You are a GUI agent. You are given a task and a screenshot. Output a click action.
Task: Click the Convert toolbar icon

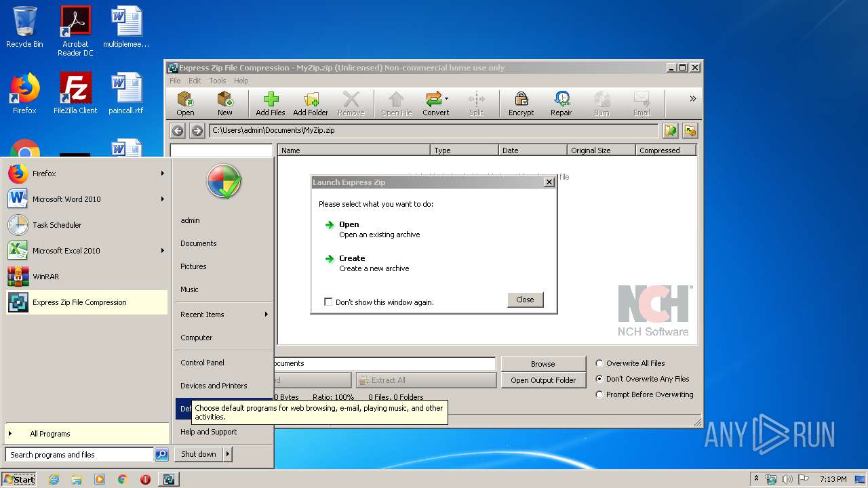pos(435,104)
